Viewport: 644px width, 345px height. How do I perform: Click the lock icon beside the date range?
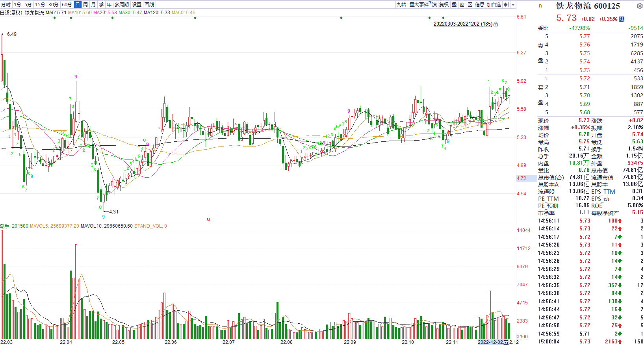[x=496, y=24]
